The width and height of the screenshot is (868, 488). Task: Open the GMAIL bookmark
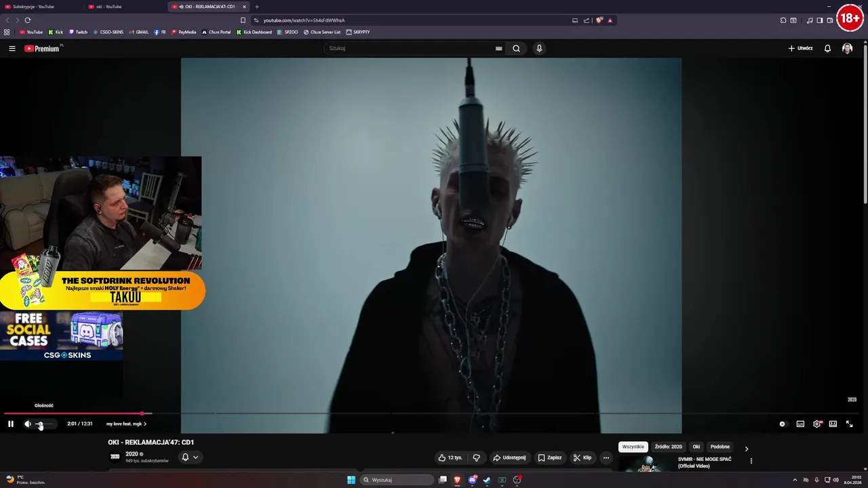[x=139, y=32]
